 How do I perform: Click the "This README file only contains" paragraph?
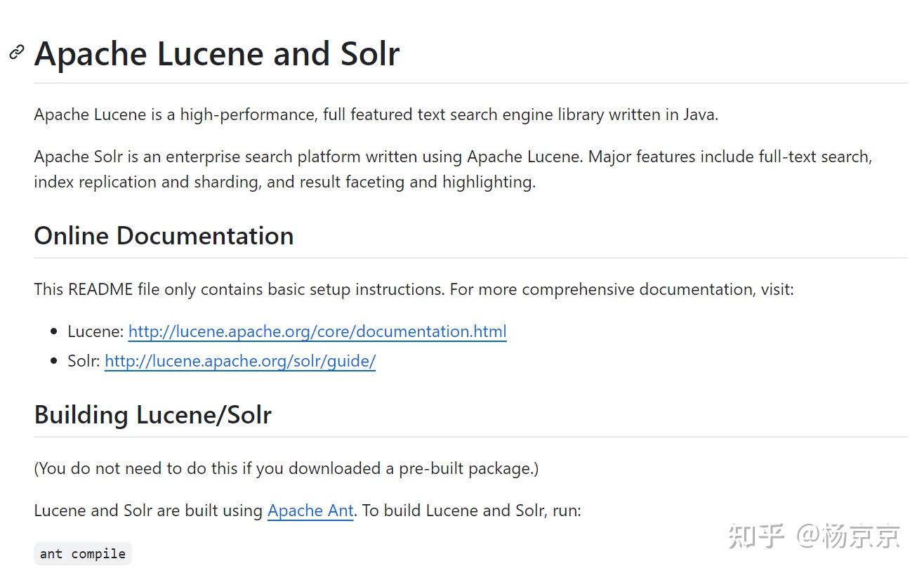(x=414, y=289)
